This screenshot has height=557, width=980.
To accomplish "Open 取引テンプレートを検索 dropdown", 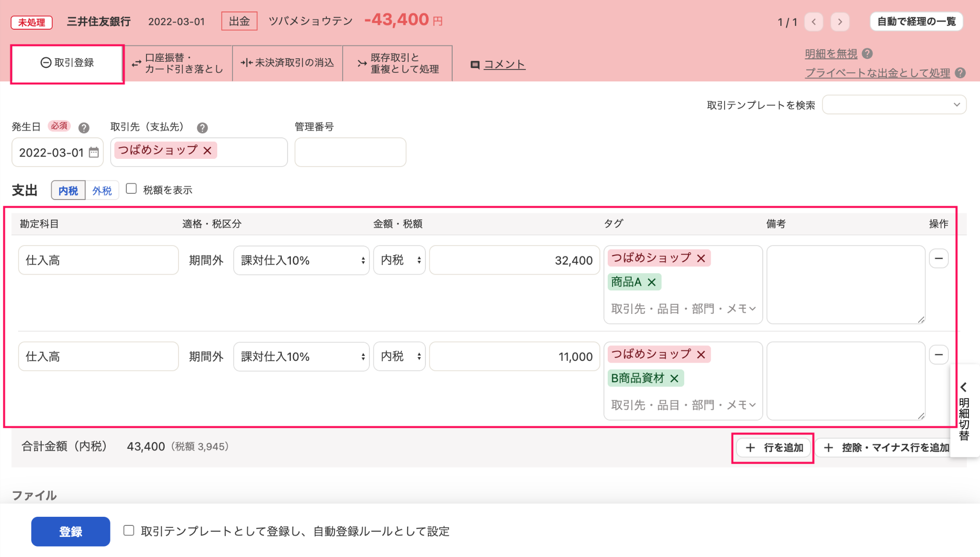I will 894,105.
